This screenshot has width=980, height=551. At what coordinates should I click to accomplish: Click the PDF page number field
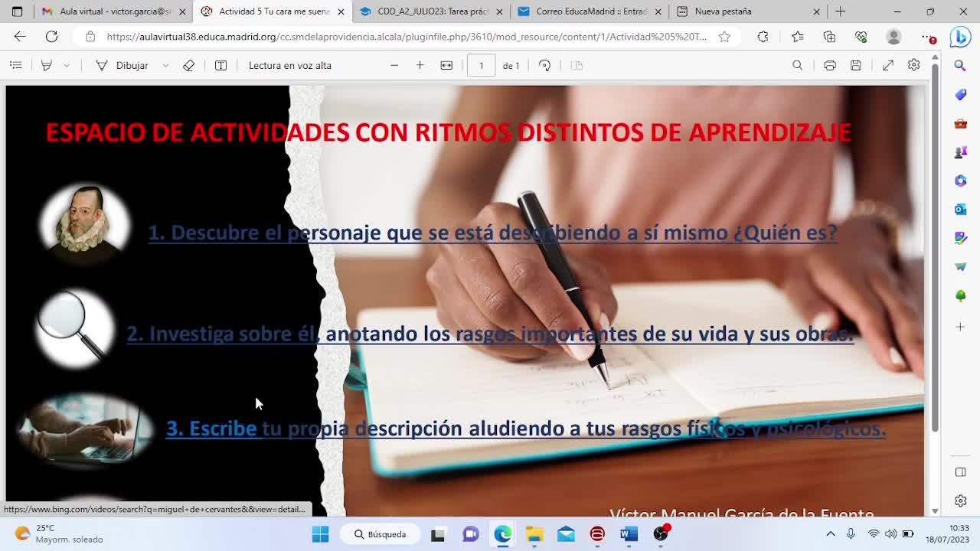point(482,65)
